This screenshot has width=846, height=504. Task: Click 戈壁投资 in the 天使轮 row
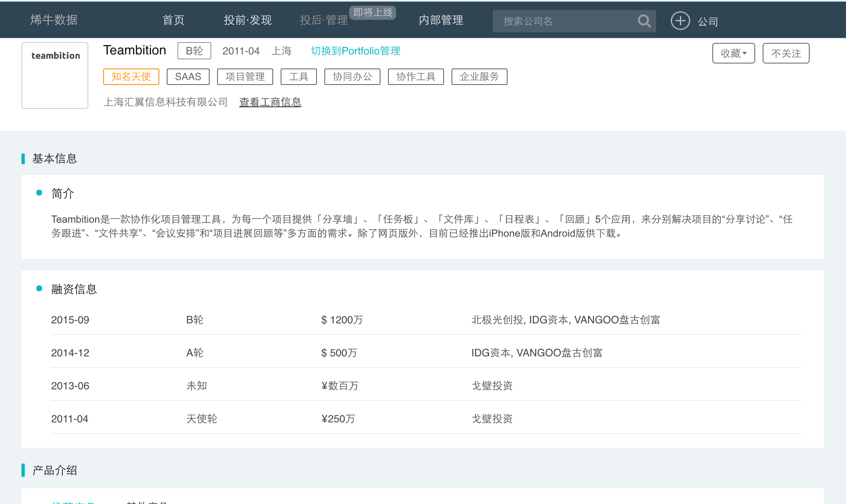point(492,419)
